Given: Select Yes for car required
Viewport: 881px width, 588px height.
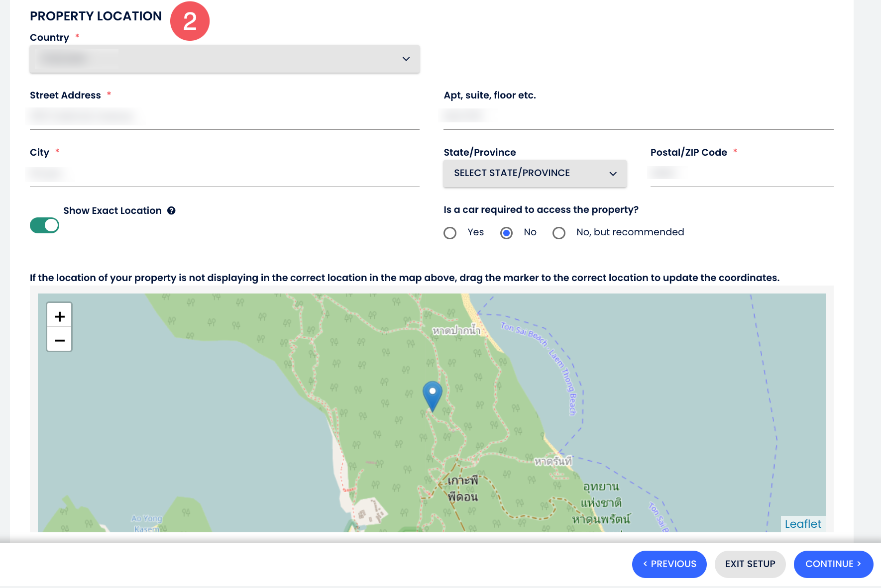Looking at the screenshot, I should [x=450, y=233].
